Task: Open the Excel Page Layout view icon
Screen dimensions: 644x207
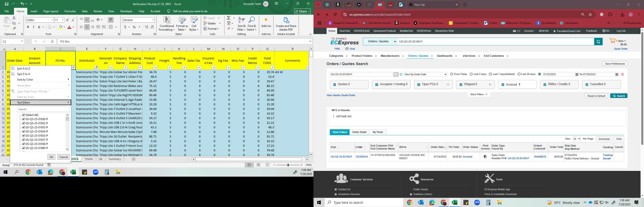Action: pyautogui.click(x=258, y=165)
